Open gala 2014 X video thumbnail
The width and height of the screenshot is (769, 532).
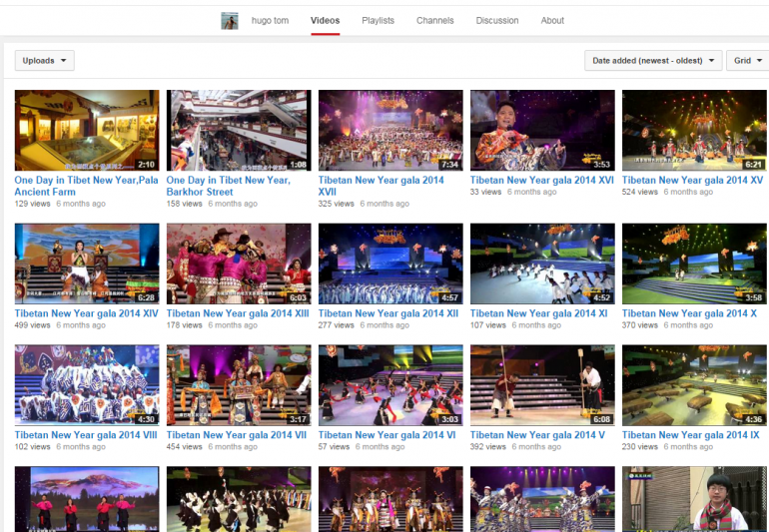[694, 264]
